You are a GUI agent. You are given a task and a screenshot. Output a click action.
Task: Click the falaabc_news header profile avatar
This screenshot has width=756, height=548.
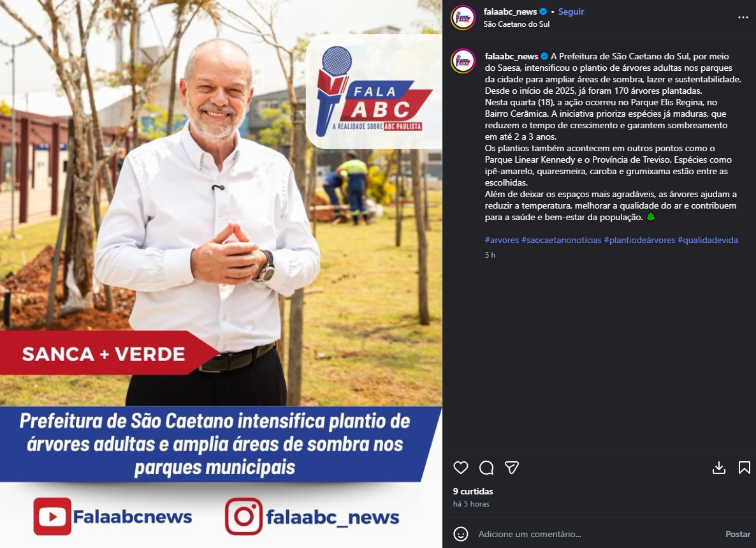[x=463, y=18]
